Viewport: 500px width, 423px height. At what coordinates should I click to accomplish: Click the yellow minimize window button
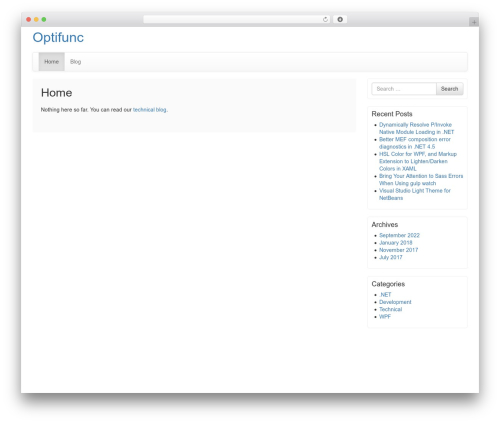pyautogui.click(x=36, y=19)
